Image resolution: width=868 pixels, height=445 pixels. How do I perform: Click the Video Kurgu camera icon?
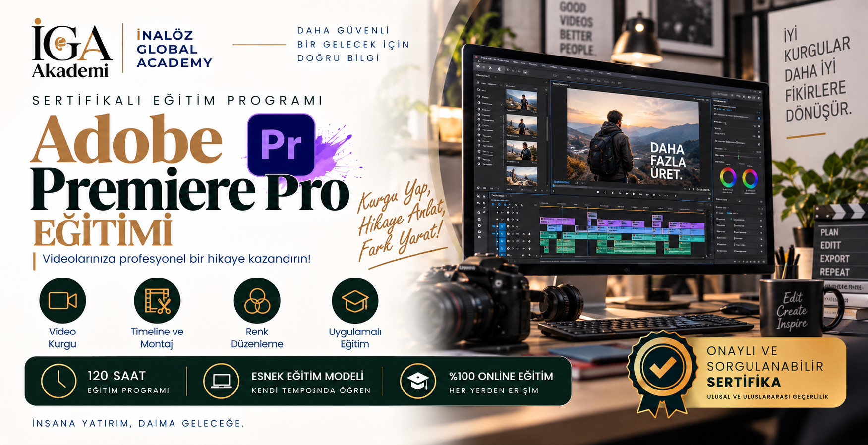[x=62, y=301]
